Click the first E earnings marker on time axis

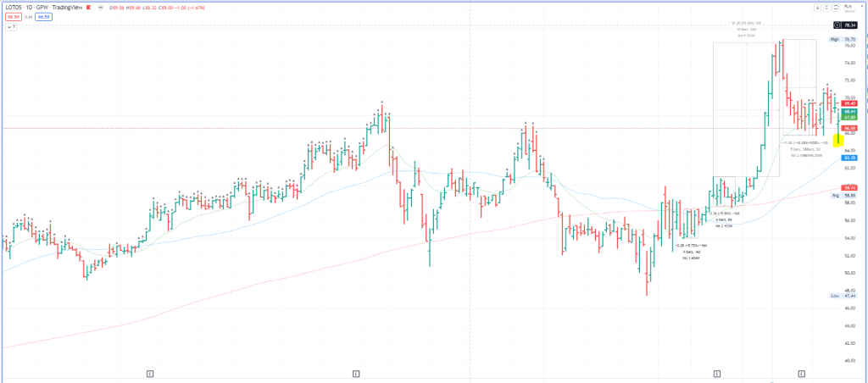tap(149, 373)
